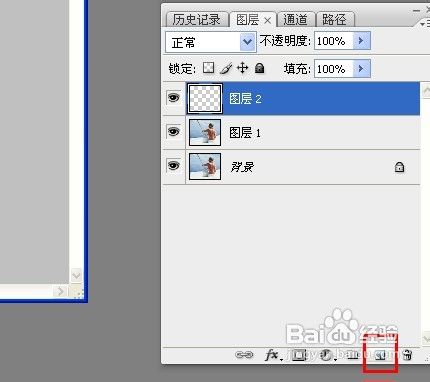
Task: Switch to 路径 tab
Action: 334,20
